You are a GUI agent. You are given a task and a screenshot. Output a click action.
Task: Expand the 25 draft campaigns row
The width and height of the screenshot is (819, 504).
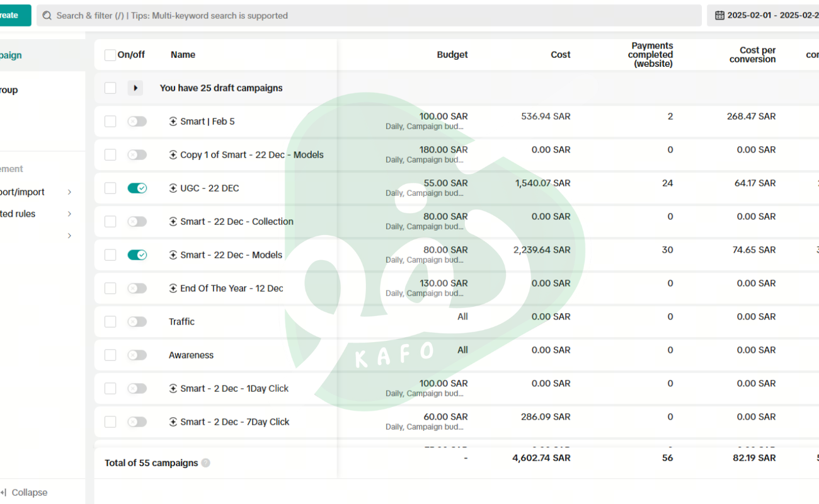click(x=135, y=88)
